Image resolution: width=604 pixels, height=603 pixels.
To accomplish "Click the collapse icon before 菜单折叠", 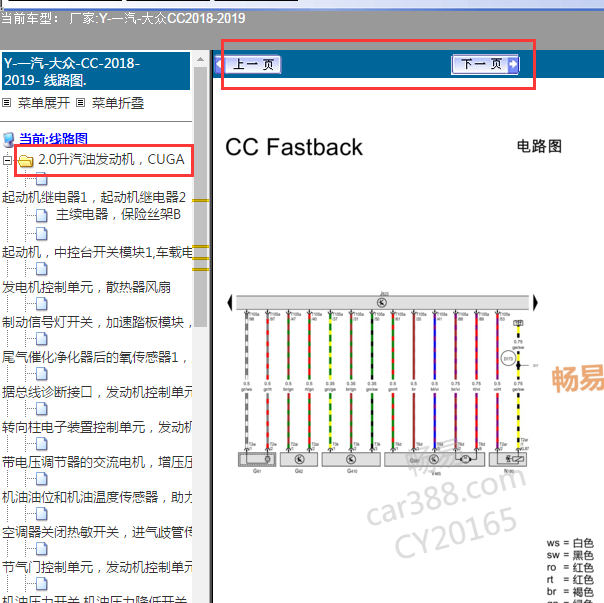I will 80,103.
